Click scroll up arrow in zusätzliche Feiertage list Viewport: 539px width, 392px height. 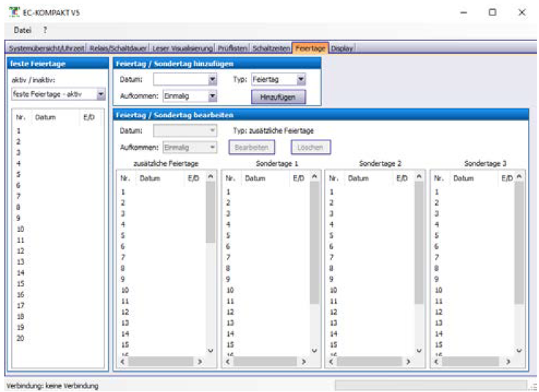coord(211,176)
